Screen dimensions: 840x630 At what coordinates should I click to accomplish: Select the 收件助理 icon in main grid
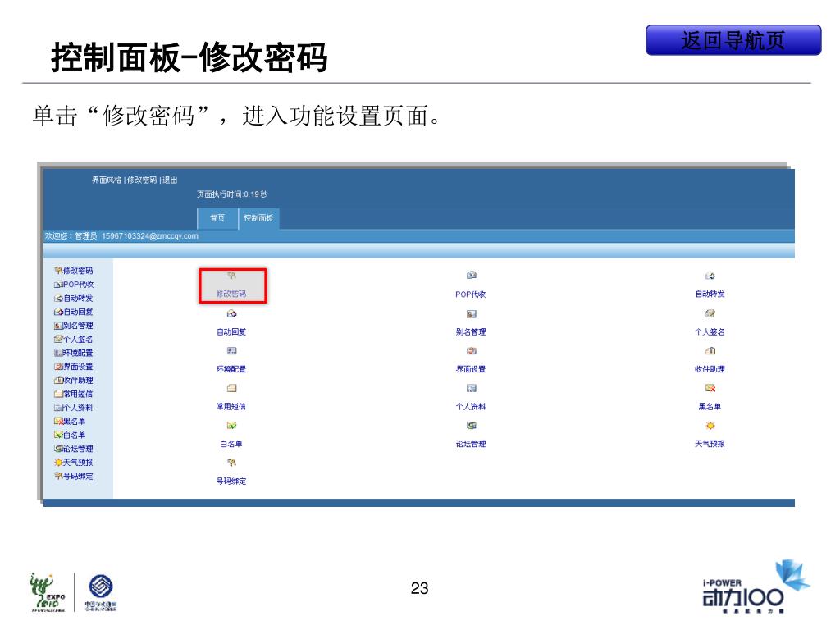click(x=710, y=351)
